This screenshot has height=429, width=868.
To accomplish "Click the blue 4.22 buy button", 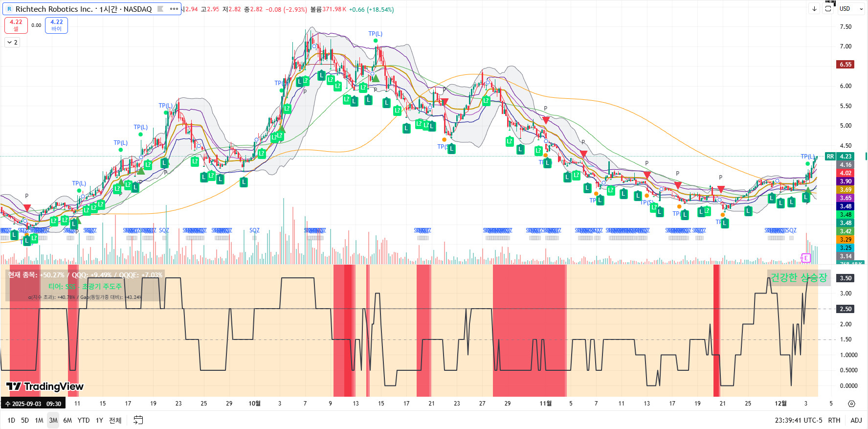I will point(56,25).
